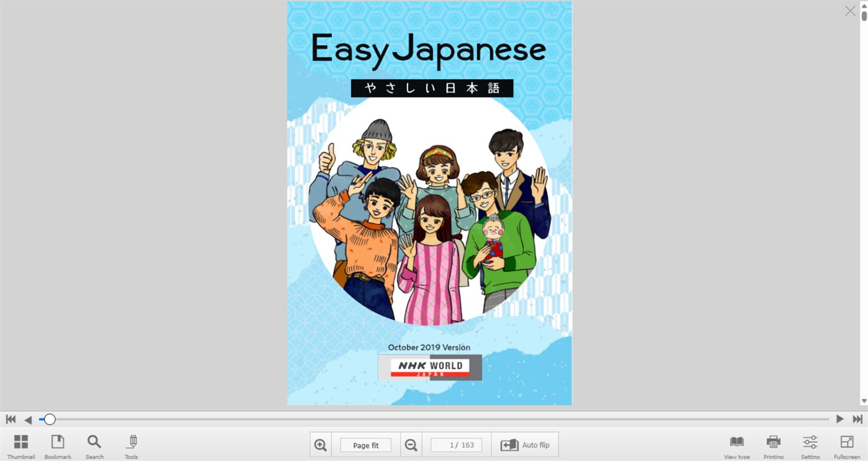Click the NHK World Japan logo

[430, 367]
